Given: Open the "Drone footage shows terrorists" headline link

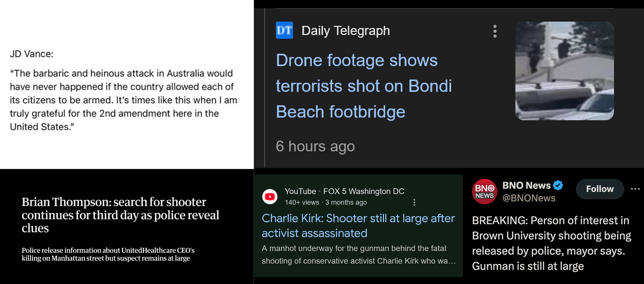Looking at the screenshot, I should pos(364,86).
